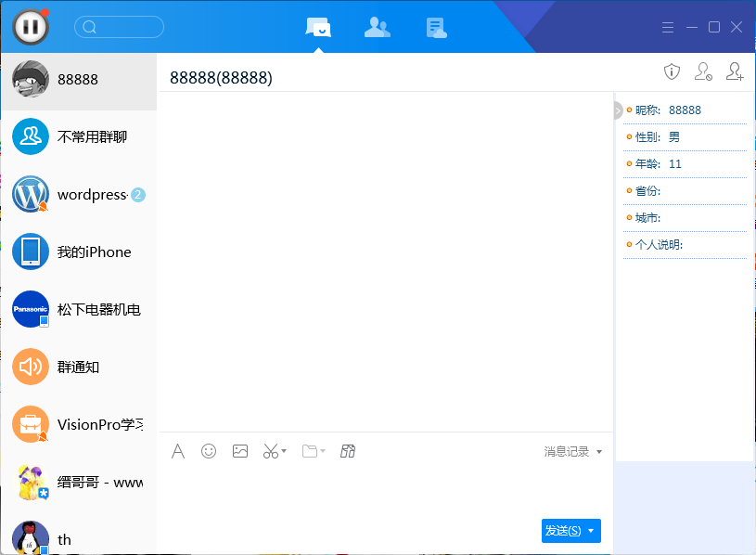Screen dimensions: 756x555
Task: Open the 我的iPhone conversation
Action: (79, 252)
